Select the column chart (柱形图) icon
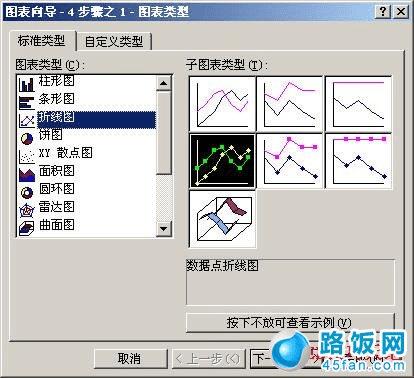Image resolution: width=414 pixels, height=378 pixels. coord(27,84)
